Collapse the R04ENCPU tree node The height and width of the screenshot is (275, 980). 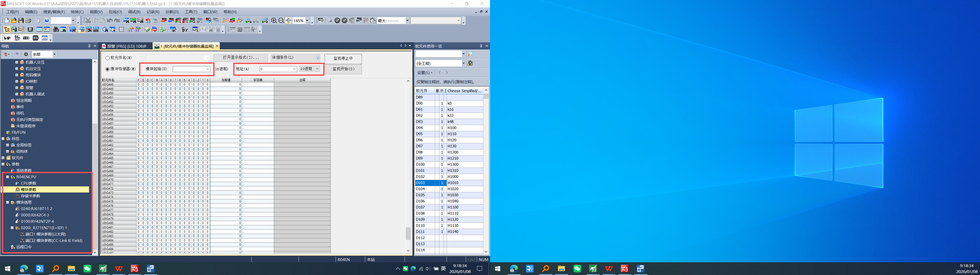coord(7,177)
